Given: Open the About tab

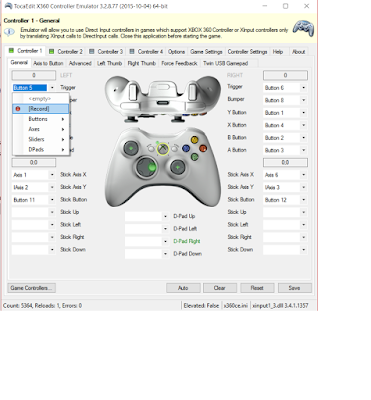Looking at the screenshot, I should [x=298, y=52].
